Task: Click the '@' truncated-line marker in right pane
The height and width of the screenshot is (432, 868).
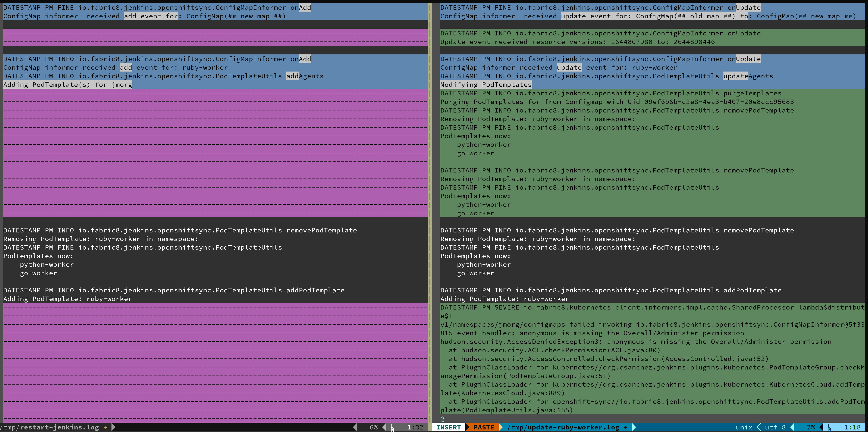Action: pos(442,419)
